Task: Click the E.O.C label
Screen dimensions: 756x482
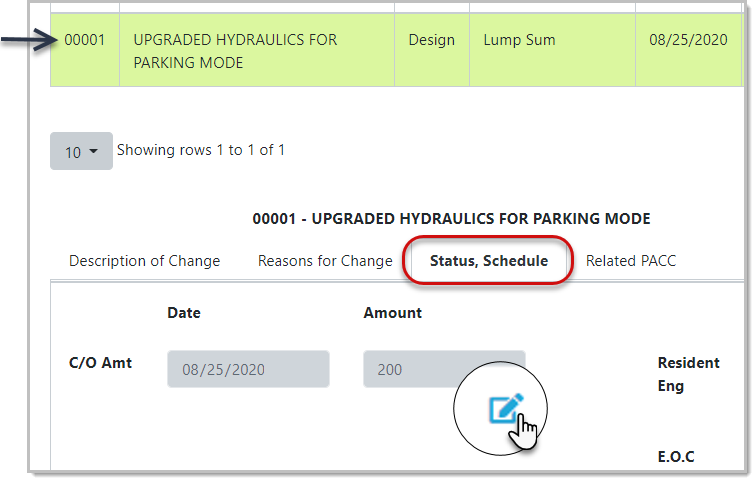Action: click(676, 456)
